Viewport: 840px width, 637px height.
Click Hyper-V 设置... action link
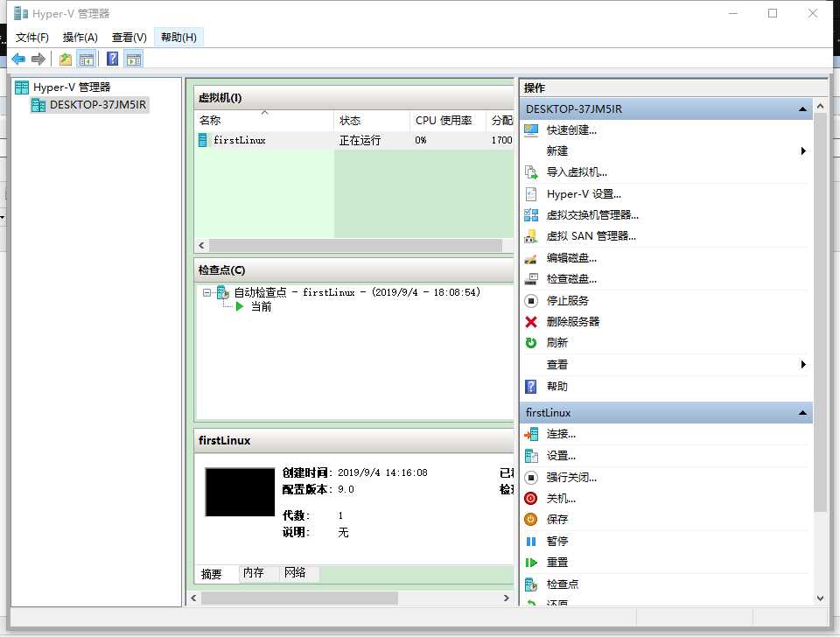coord(584,194)
